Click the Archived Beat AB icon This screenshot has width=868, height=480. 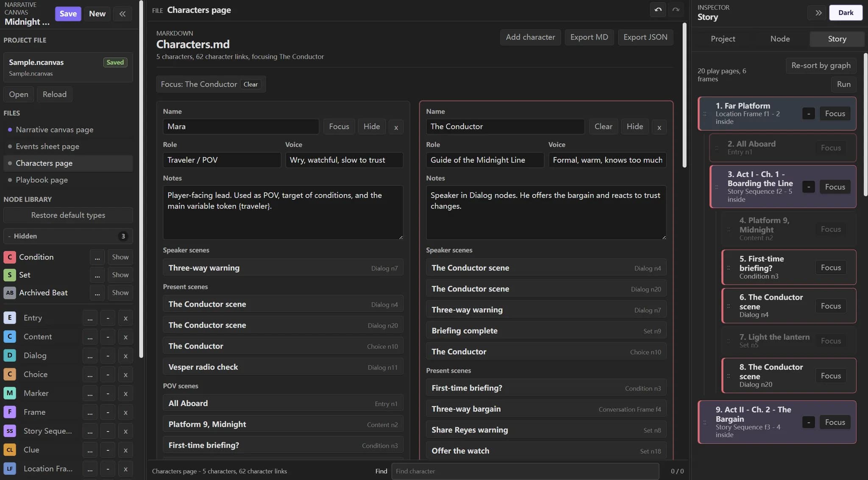pyautogui.click(x=10, y=293)
